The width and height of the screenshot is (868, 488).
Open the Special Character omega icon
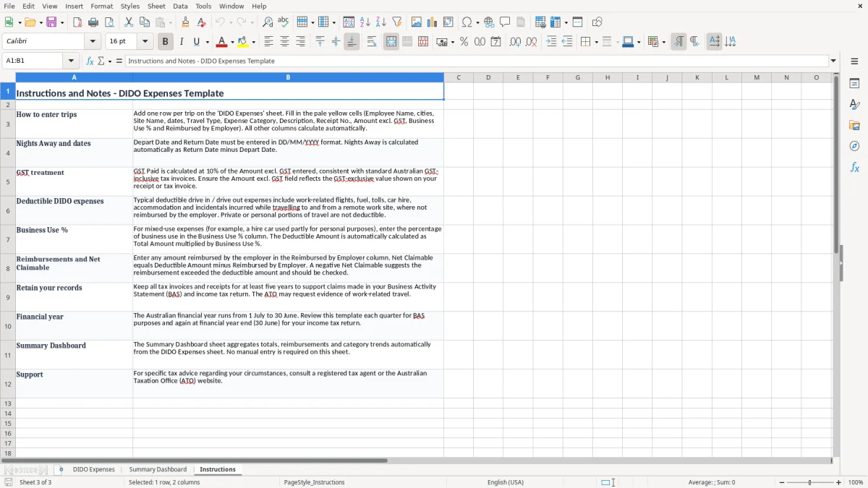(467, 22)
